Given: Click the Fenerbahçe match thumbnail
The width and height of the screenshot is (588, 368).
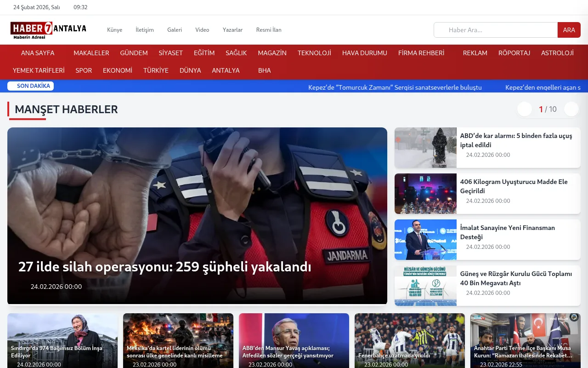Looking at the screenshot, I should tap(409, 340).
